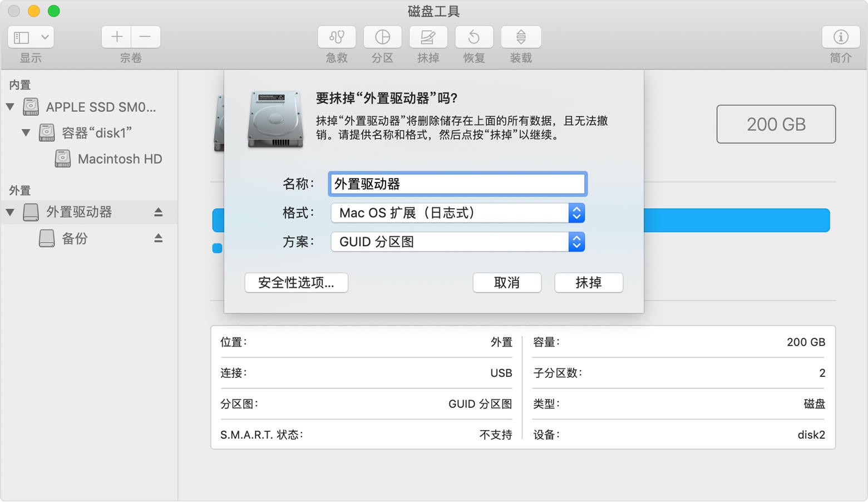Click the 位置 label in info table
The image size is (868, 502).
(234, 342)
